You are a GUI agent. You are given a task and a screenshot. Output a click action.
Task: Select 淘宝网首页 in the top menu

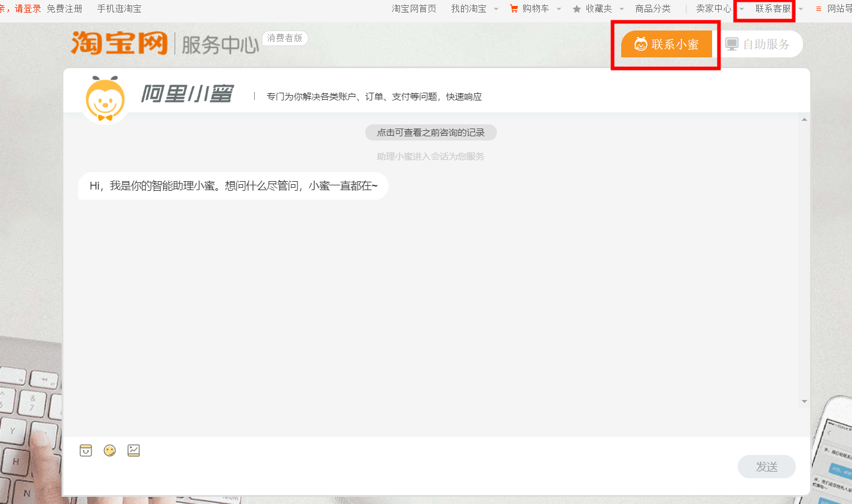[414, 8]
